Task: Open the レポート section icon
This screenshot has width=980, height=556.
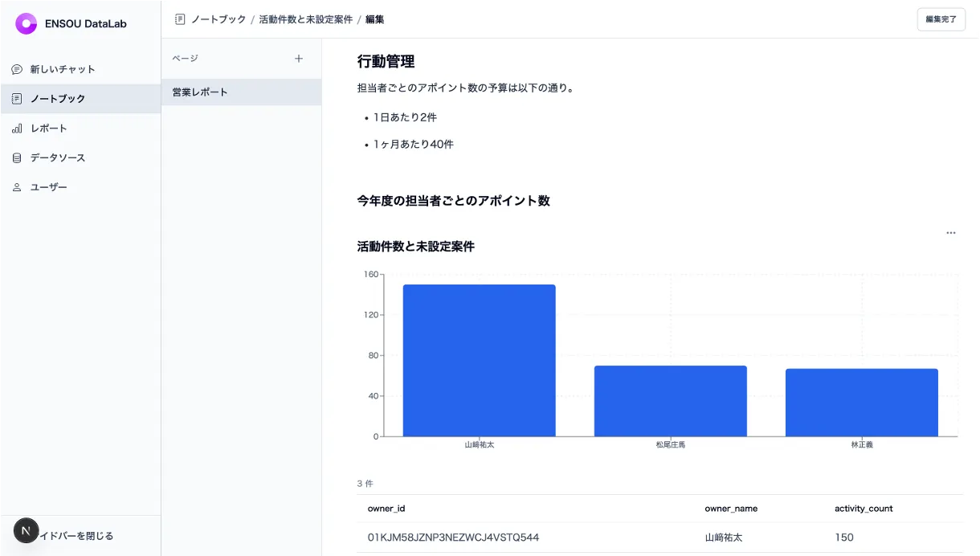Action: tap(17, 128)
